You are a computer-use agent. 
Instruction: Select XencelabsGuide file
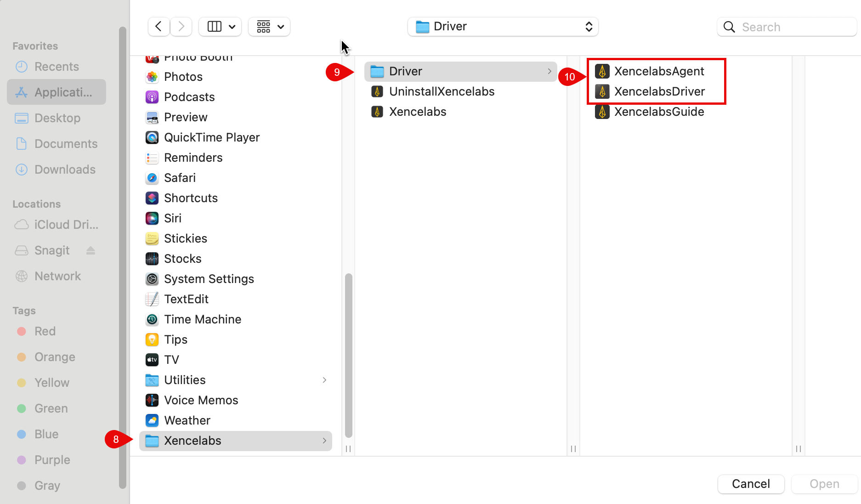pyautogui.click(x=650, y=112)
